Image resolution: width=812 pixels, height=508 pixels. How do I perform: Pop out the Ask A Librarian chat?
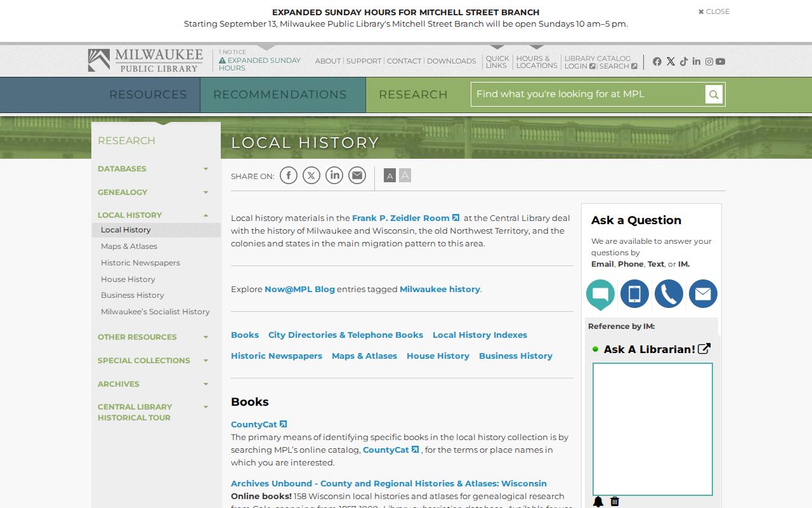[x=704, y=349]
